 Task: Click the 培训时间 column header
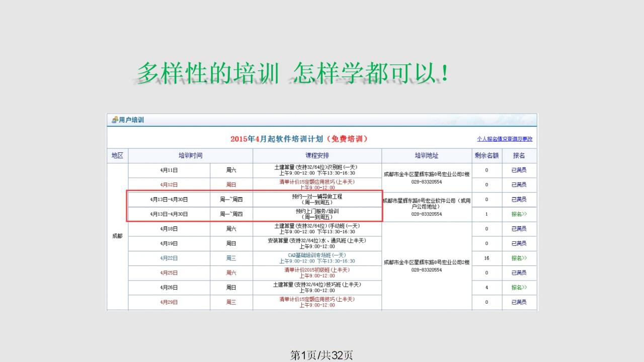coord(191,155)
